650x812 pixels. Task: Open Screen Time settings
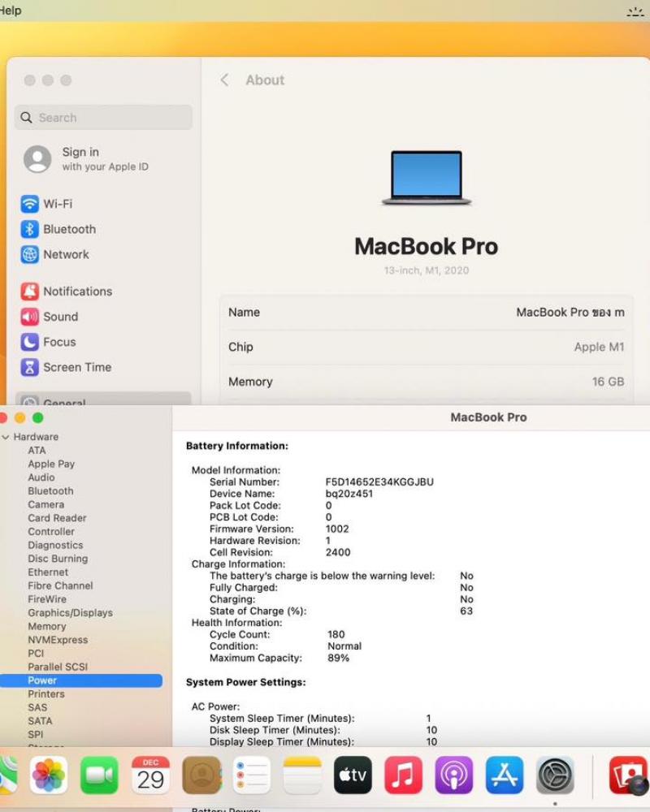(66, 367)
